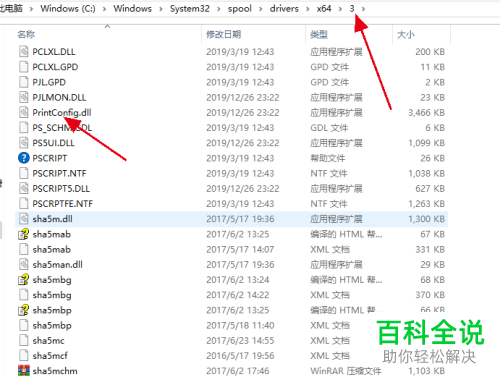Image resolution: width=500 pixels, height=377 pixels.
Task: Go to the x64 breadcrumb folder
Action: (324, 8)
